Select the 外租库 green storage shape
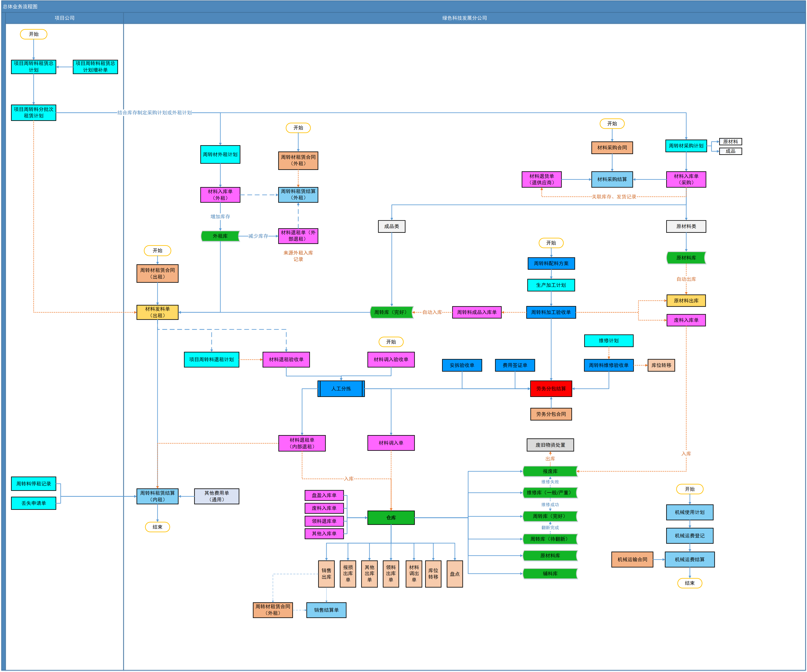This screenshot has height=672, width=807. tap(220, 236)
